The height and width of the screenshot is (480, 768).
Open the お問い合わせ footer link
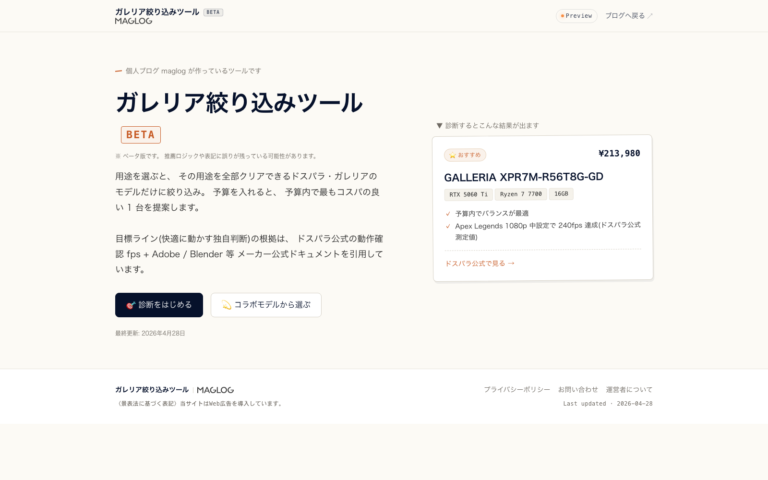578,389
